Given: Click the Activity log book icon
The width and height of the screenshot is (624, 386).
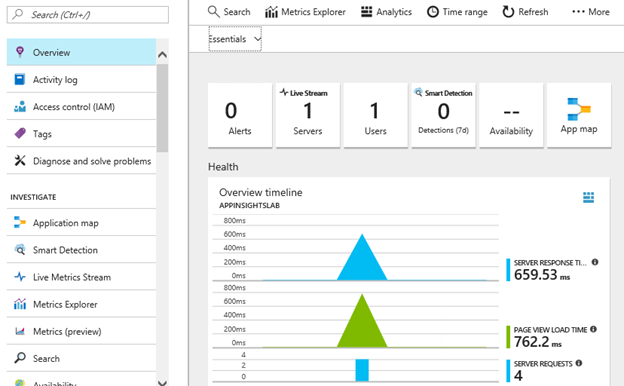Looking at the screenshot, I should 20,79.
